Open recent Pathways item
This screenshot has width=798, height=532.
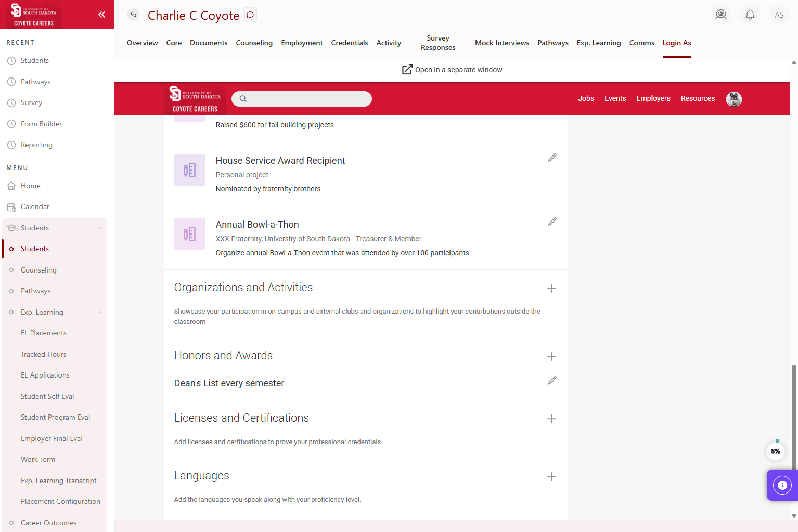tap(35, 82)
